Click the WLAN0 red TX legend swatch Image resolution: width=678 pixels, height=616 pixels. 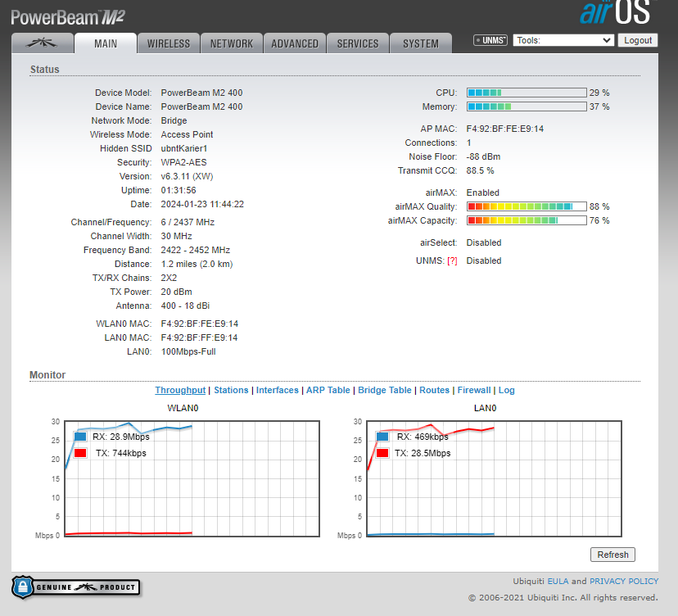pyautogui.click(x=80, y=453)
